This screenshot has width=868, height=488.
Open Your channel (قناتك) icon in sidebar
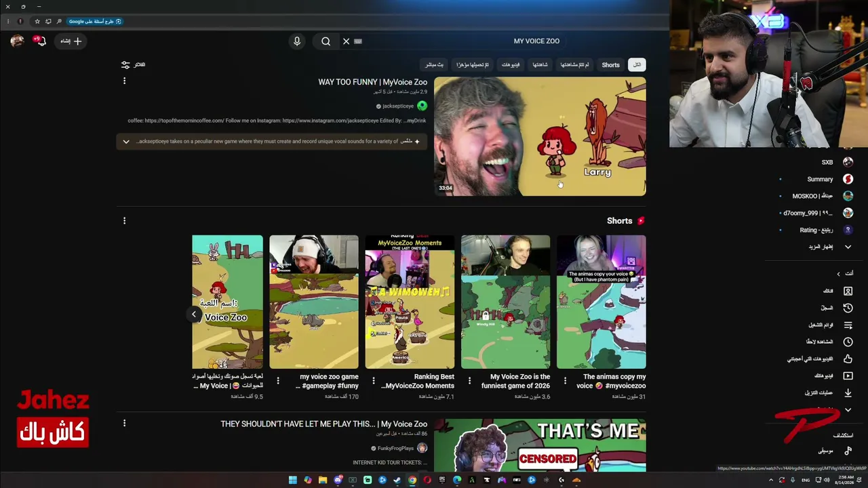pyautogui.click(x=848, y=291)
